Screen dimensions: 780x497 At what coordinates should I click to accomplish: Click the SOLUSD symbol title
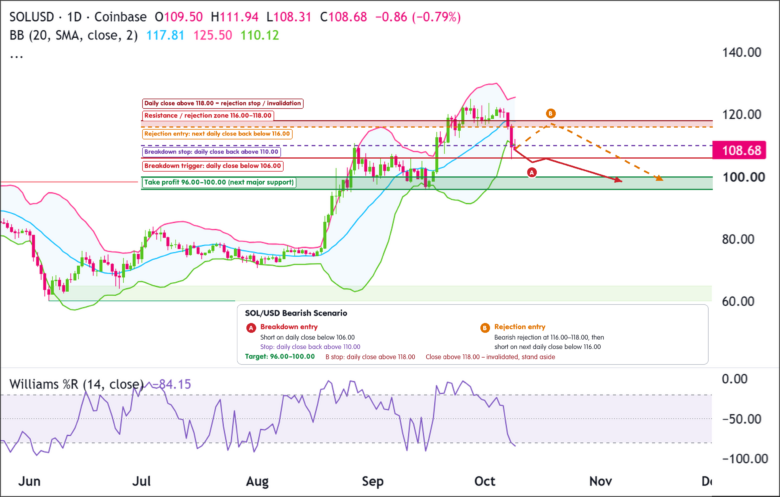pos(32,17)
